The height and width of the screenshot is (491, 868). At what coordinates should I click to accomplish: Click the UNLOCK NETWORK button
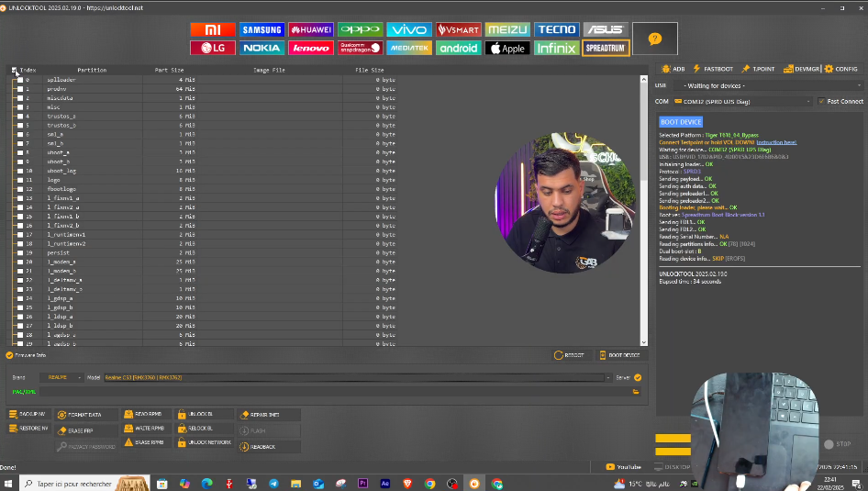point(203,442)
